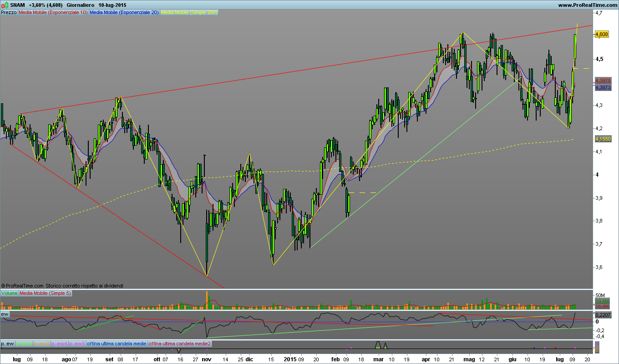
Task: Open Media Mobile (Simple 200) indicator label
Action: [189, 13]
